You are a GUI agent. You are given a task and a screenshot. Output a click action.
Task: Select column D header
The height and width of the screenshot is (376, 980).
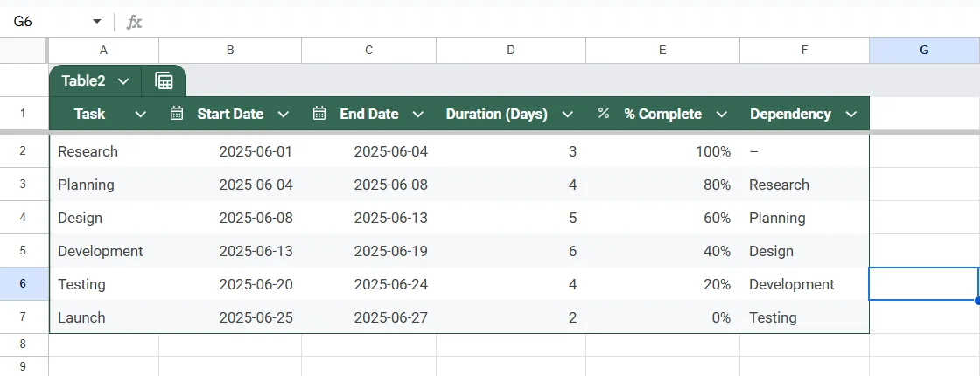[x=511, y=51]
